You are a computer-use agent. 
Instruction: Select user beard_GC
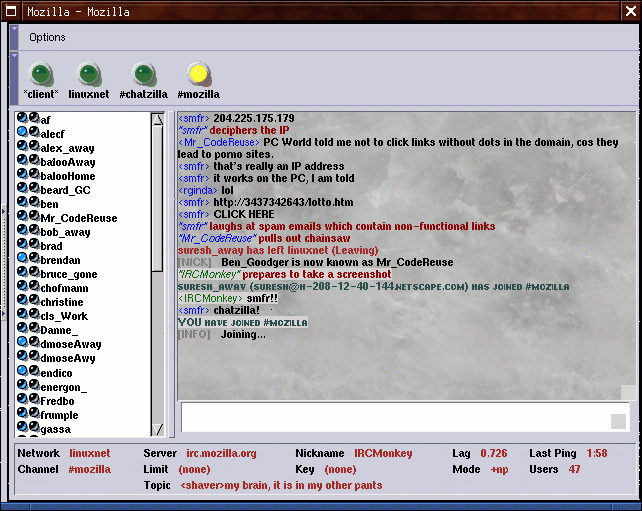66,190
